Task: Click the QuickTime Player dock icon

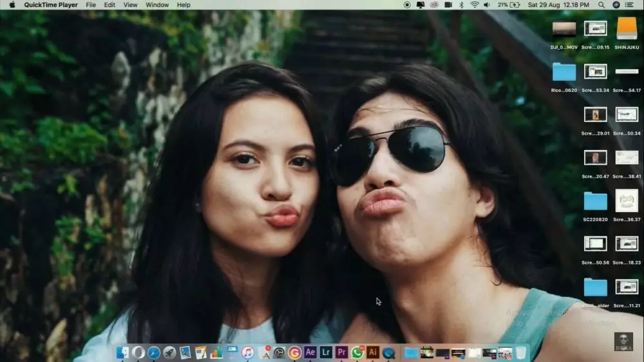Action: (388, 352)
